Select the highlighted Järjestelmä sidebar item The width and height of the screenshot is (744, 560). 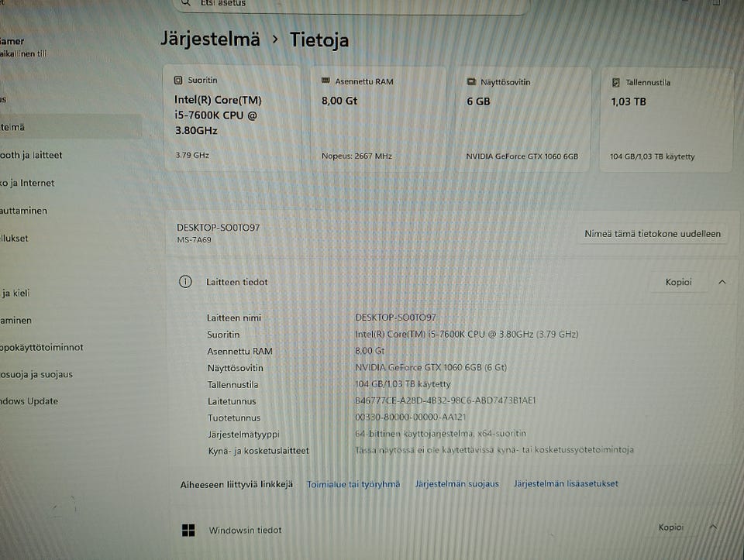pos(71,126)
